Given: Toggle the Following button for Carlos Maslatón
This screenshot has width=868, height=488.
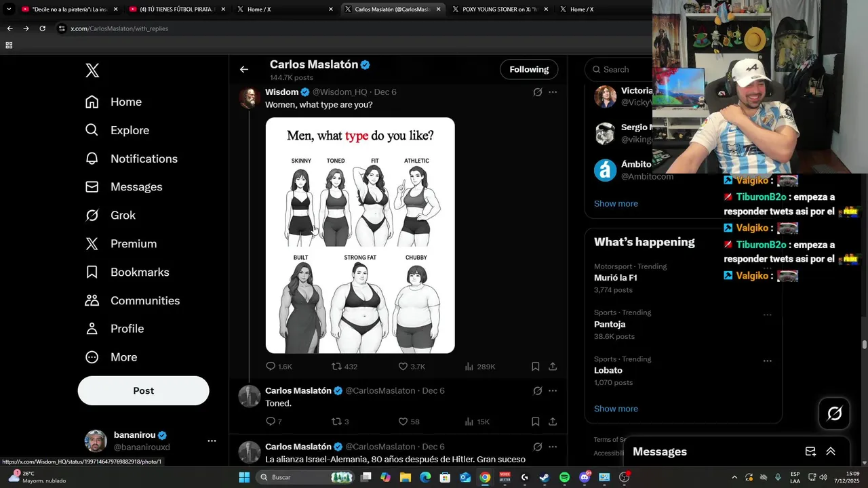Looking at the screenshot, I should tap(529, 69).
